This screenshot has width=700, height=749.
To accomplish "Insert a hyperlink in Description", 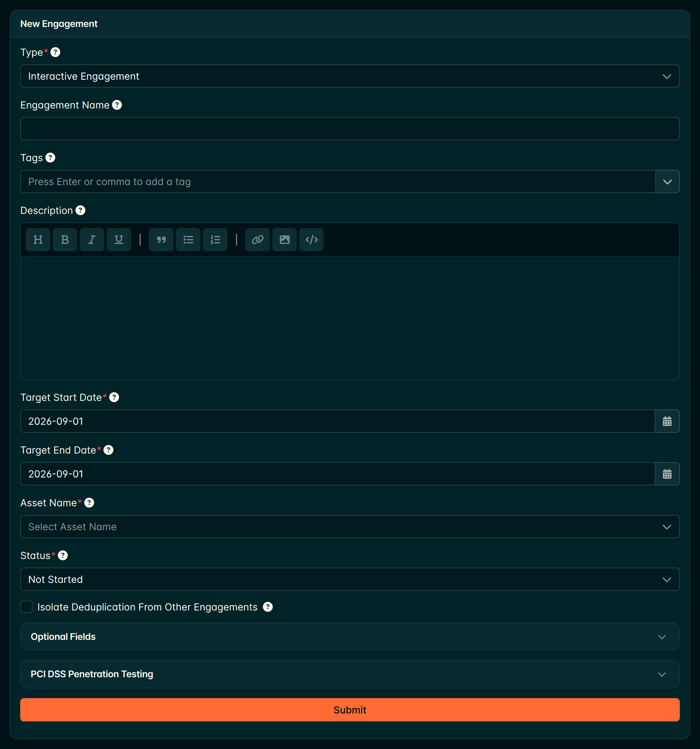I will tap(257, 240).
